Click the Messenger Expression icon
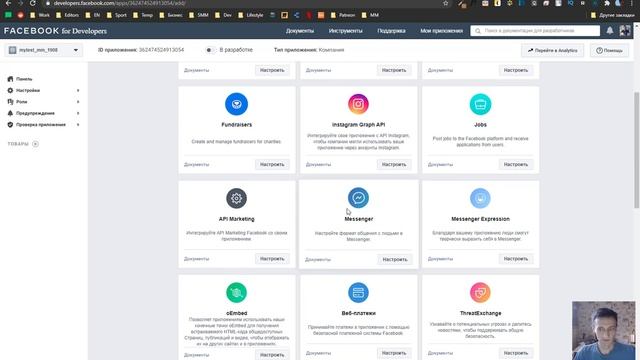Screen dimensions: 640x360 (480, 198)
